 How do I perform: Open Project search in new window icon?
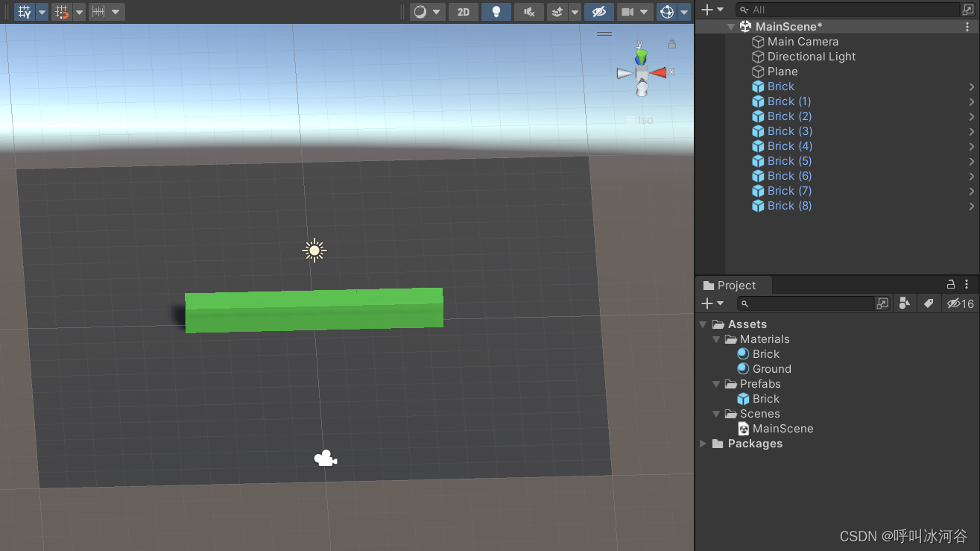pos(882,303)
